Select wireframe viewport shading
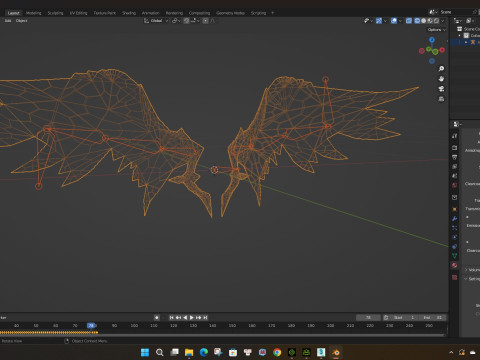 (x=417, y=21)
